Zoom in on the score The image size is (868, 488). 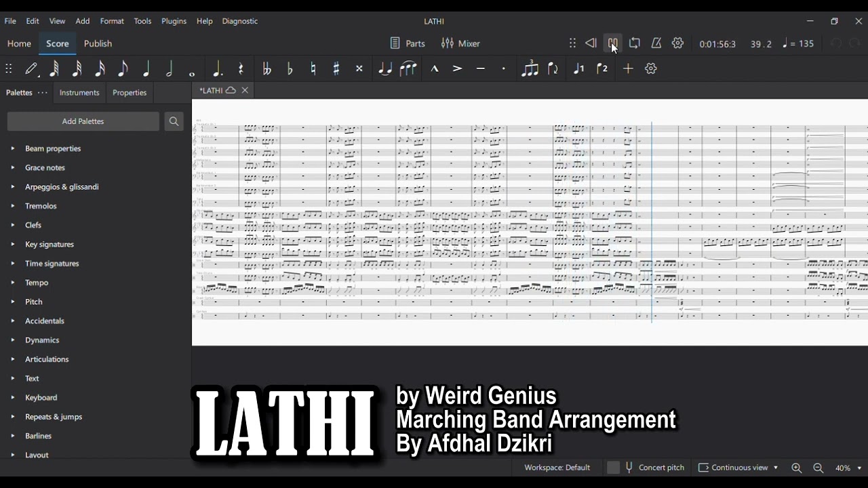click(x=797, y=468)
